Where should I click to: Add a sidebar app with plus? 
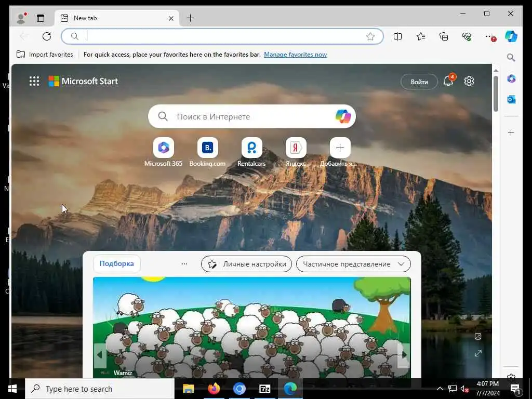click(x=511, y=132)
